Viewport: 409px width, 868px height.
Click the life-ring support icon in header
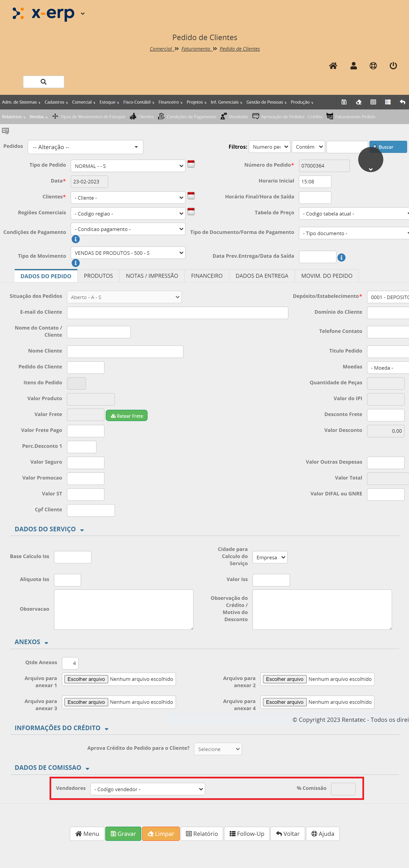tap(373, 66)
